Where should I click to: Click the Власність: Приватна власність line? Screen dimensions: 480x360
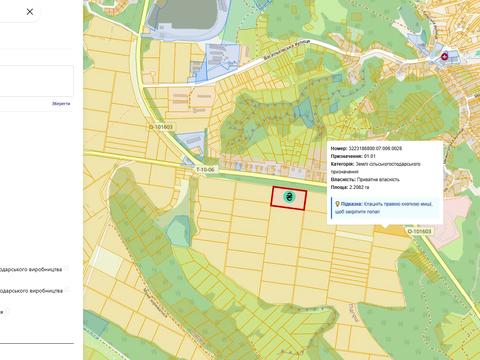coord(365,180)
